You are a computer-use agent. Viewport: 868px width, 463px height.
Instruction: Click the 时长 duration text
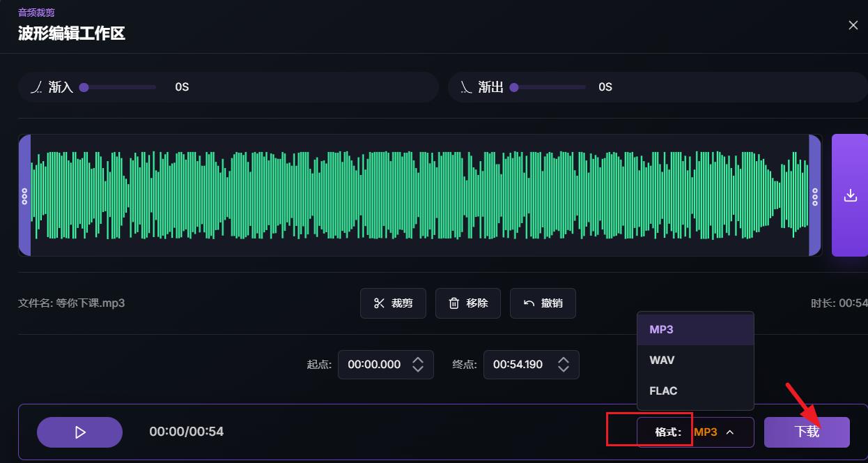click(x=839, y=303)
